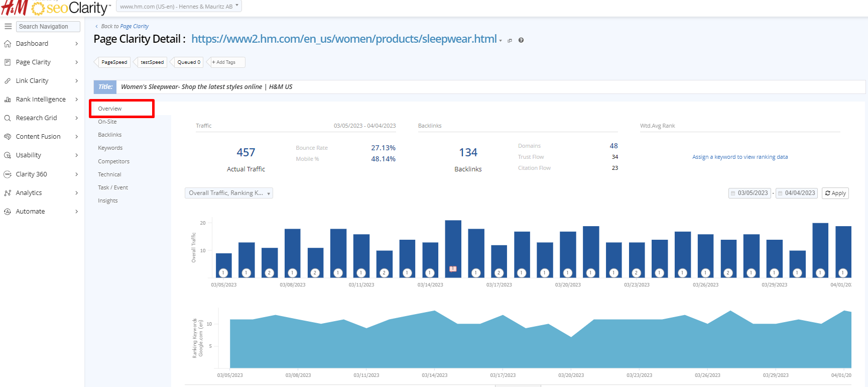Click the Dashboard home icon in sidebar

coord(8,44)
